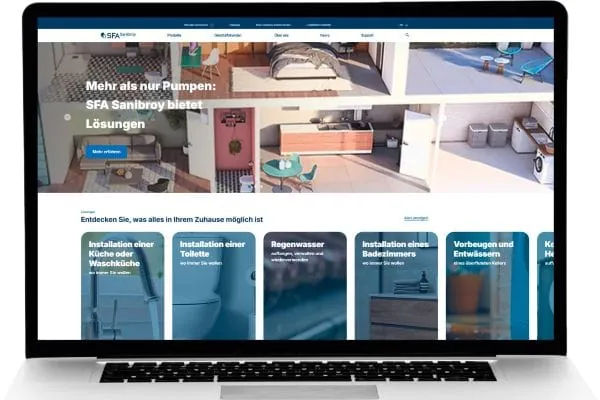Open Vorbeugen und Entwässern card

488,286
